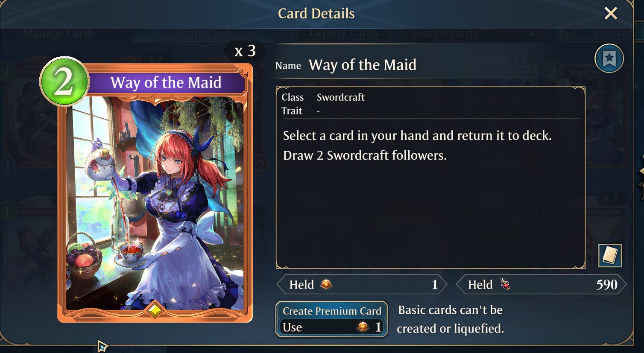Click the seer's globe icon beside Held
The width and height of the screenshot is (644, 353).
(326, 284)
